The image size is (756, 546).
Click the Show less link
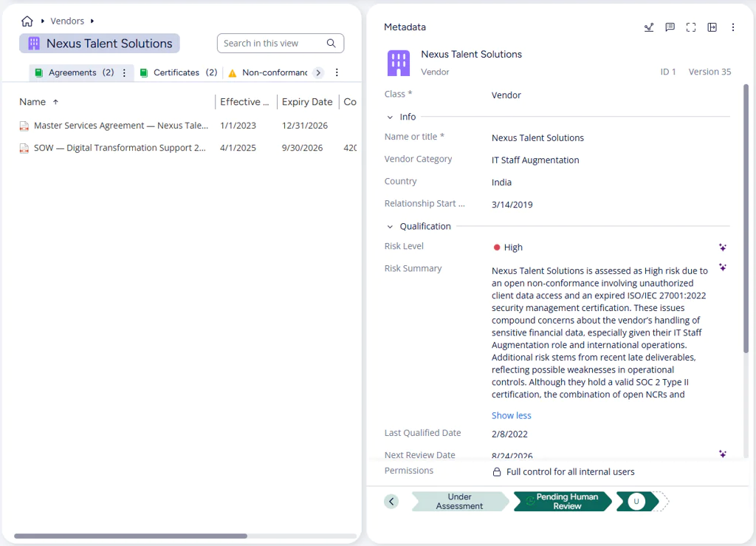511,415
